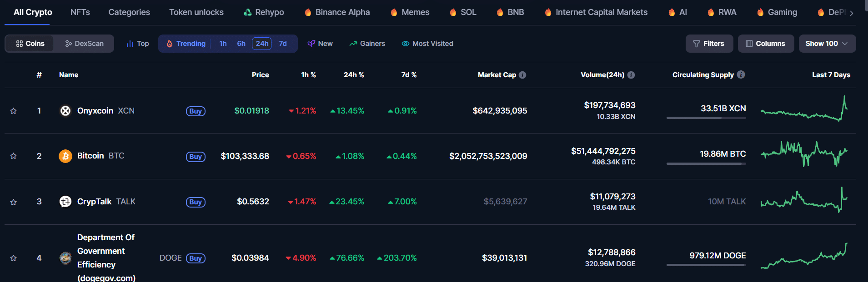This screenshot has height=282, width=868.
Task: Open Department Of Government Efficiency page
Action: pos(106,257)
